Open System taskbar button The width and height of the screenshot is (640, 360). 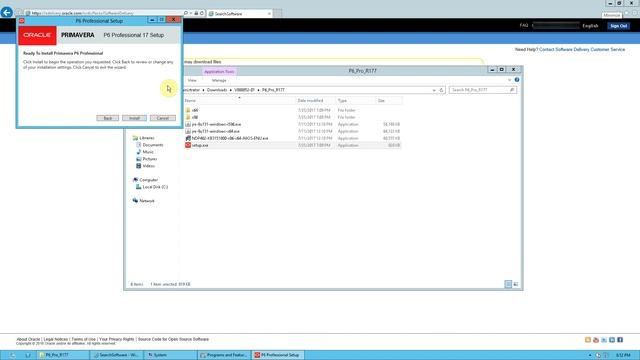(x=170, y=355)
